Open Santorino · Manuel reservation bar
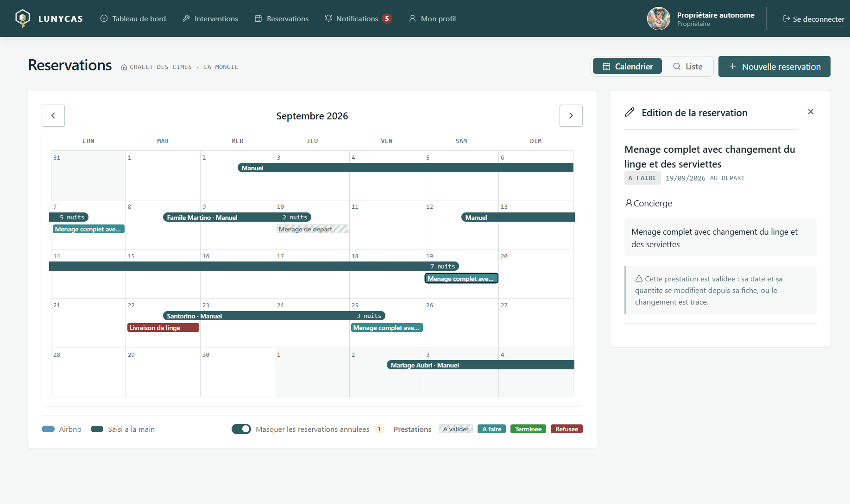Screen dimensions: 850x504 (x=274, y=316)
